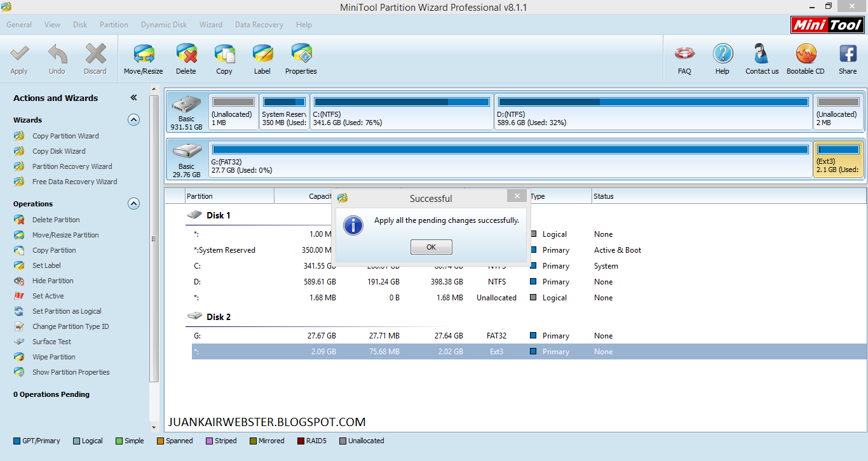Choose Move/Resize Partition in sidebar
Image resolution: width=868 pixels, height=461 pixels.
click(65, 235)
